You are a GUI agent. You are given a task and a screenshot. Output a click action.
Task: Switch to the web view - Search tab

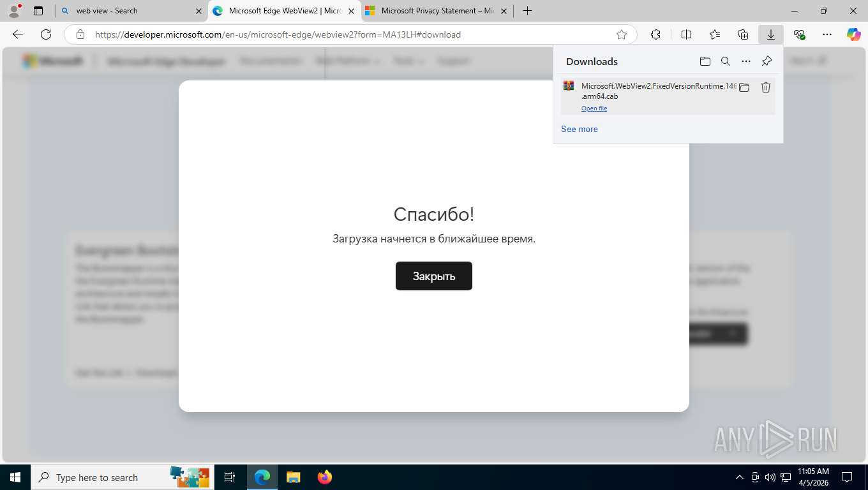(131, 11)
